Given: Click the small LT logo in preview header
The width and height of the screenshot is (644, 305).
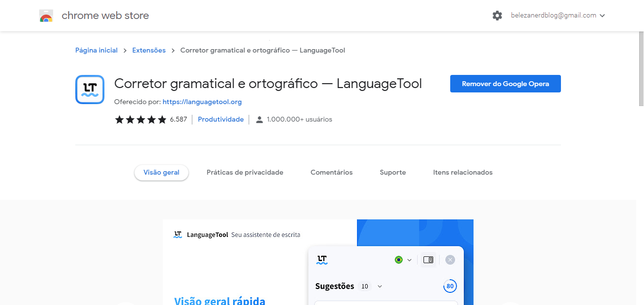Looking at the screenshot, I should click(178, 234).
